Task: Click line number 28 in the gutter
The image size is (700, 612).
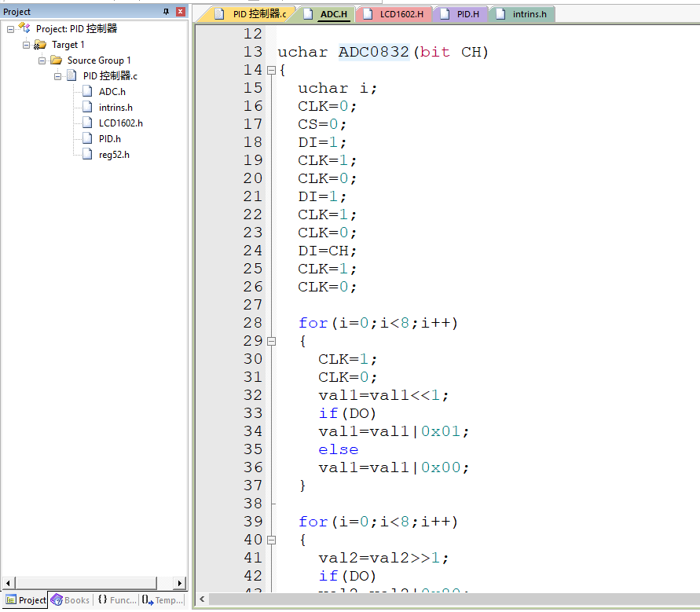Action: click(253, 323)
